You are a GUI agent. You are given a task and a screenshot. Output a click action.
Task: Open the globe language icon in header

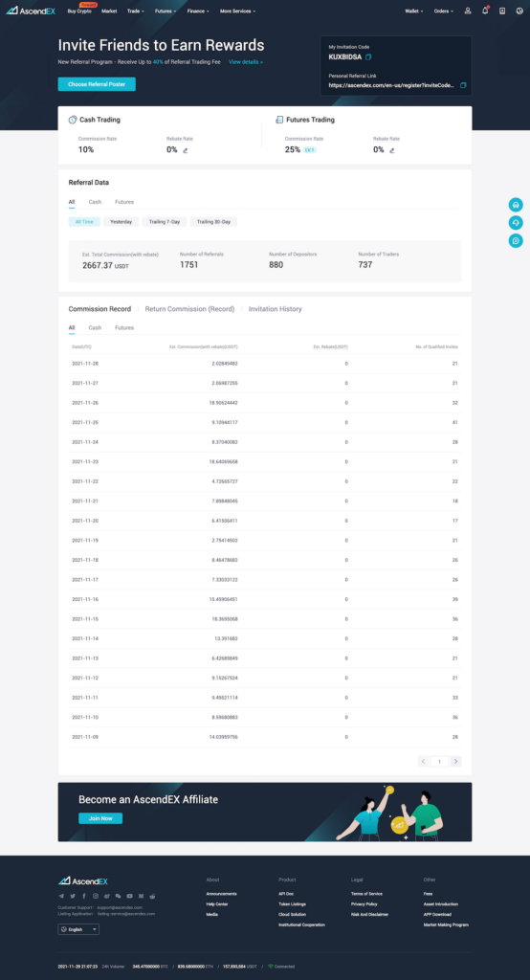pyautogui.click(x=519, y=11)
